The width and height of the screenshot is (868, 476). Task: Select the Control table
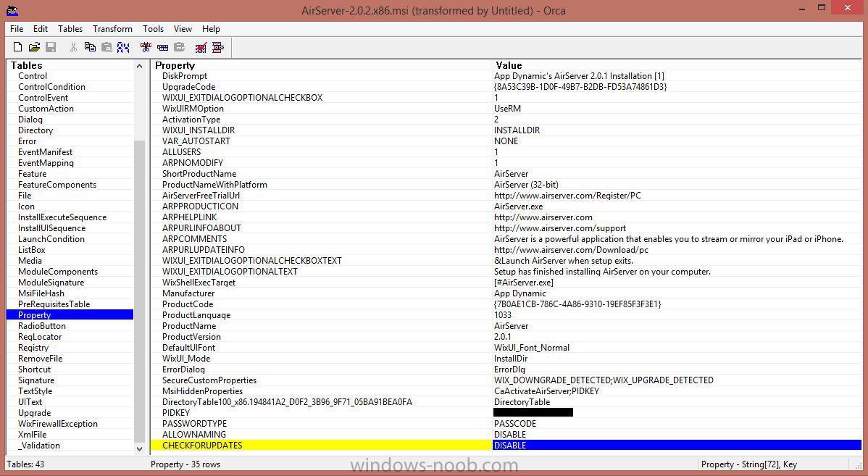pos(33,76)
